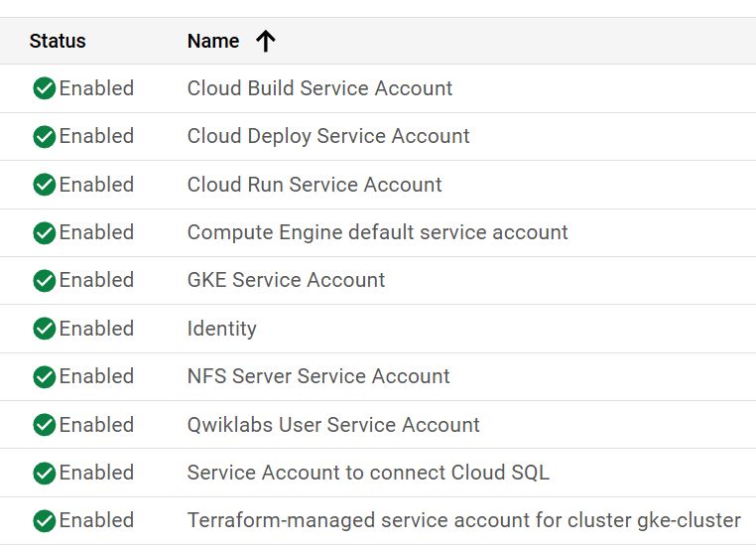Click Enabled status text for Qwiklabs User row
This screenshot has width=756, height=551.
point(96,425)
